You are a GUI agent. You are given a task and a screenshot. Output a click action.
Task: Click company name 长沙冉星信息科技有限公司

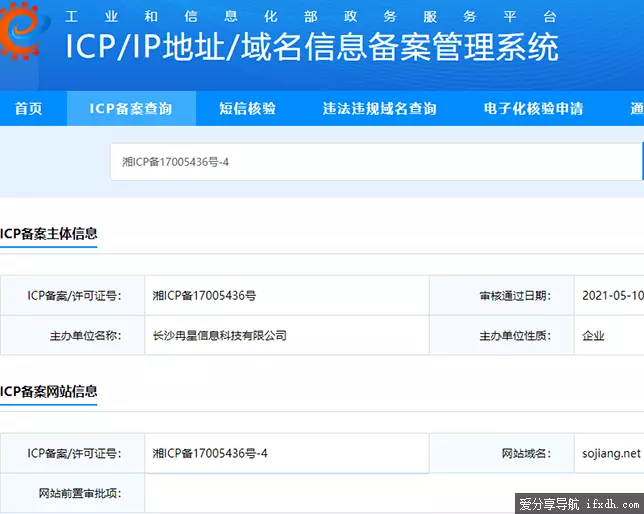click(219, 336)
